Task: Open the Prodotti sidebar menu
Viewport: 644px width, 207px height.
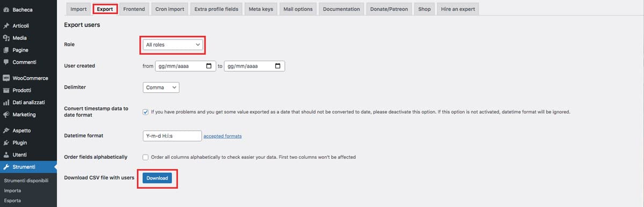Action: (28, 90)
